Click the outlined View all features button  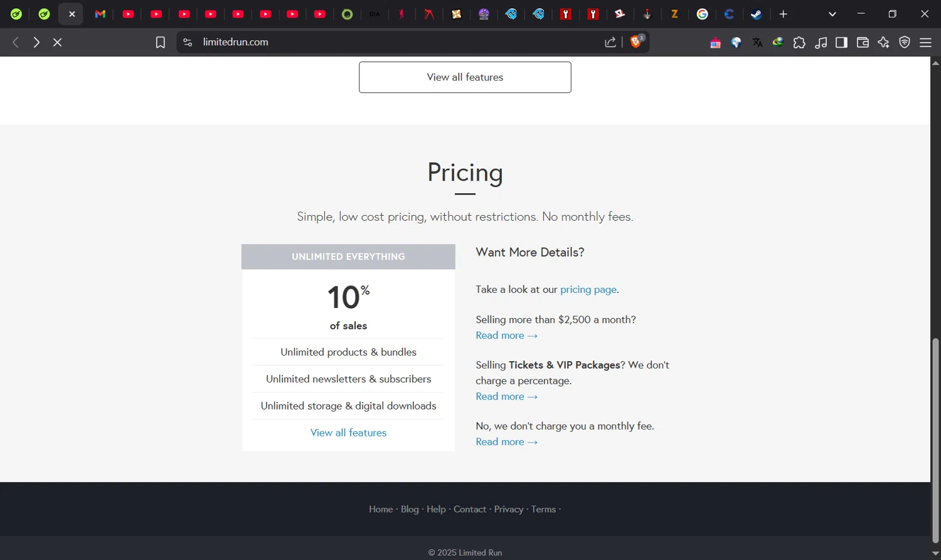465,77
